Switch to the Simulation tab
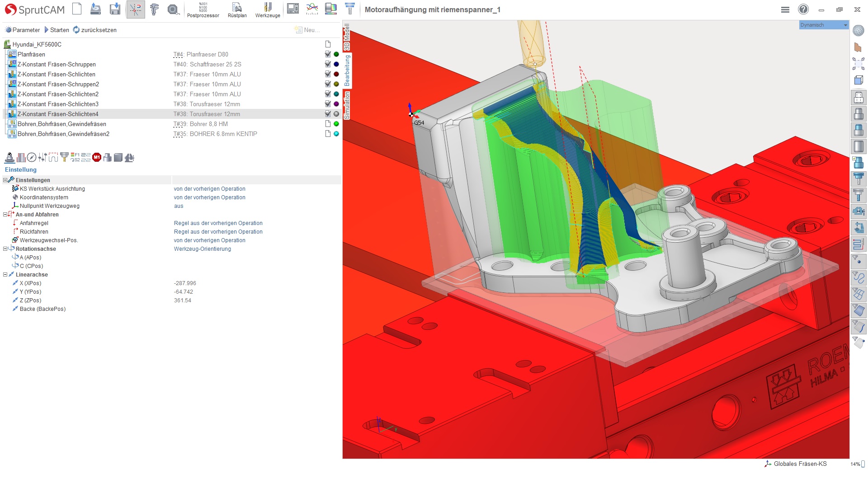The width and height of the screenshot is (868, 488). (x=347, y=105)
